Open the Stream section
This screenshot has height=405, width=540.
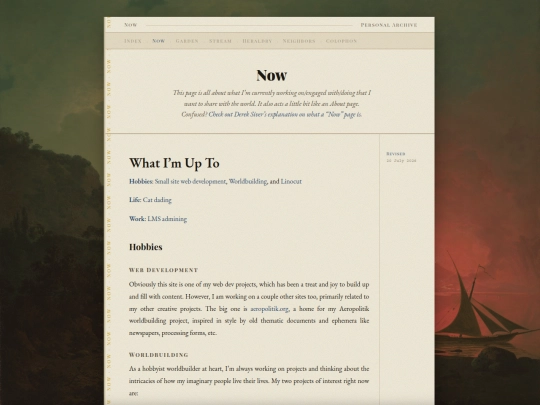point(220,41)
